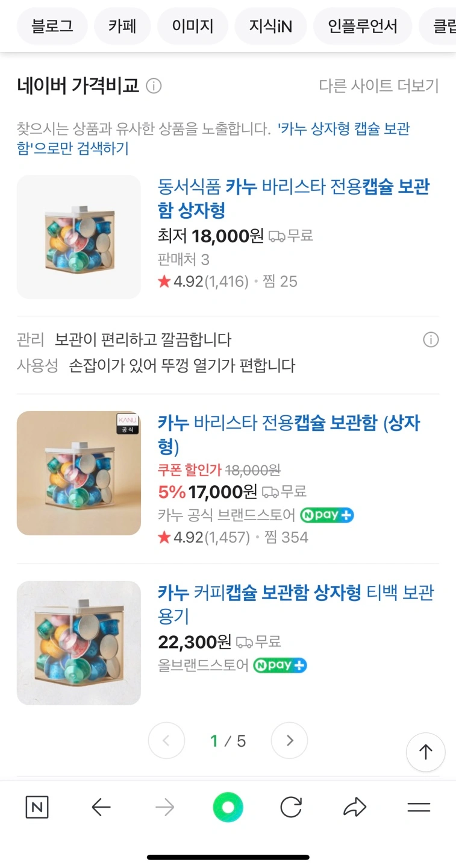Go back with the left arrow

[101, 807]
